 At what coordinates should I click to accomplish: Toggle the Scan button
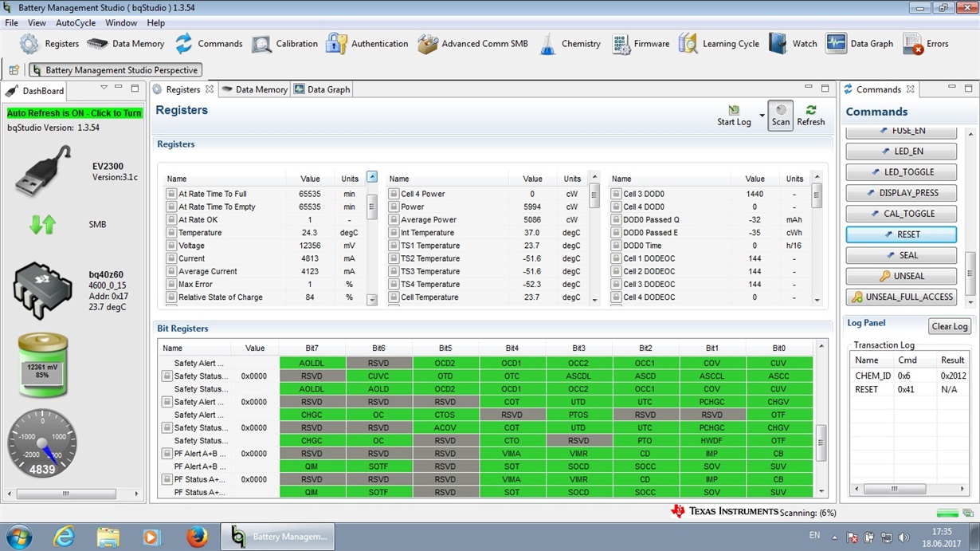tap(781, 116)
